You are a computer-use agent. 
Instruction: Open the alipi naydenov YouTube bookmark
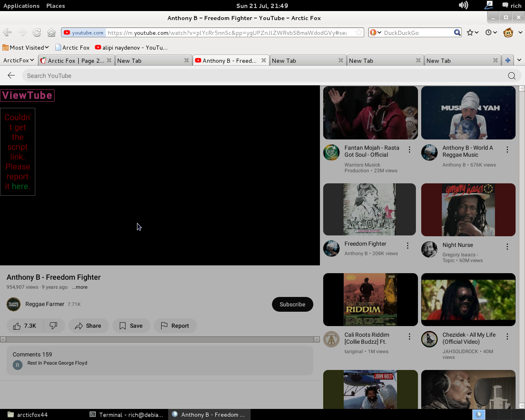[x=131, y=48]
